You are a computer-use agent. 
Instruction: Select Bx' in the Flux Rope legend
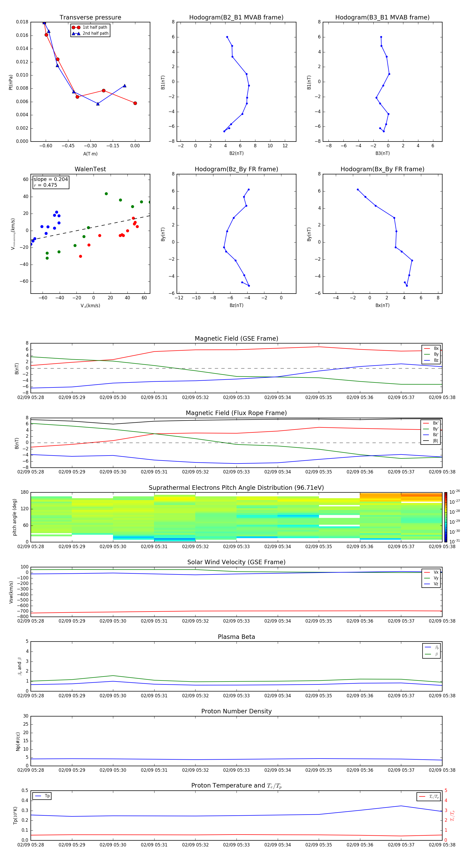point(431,423)
